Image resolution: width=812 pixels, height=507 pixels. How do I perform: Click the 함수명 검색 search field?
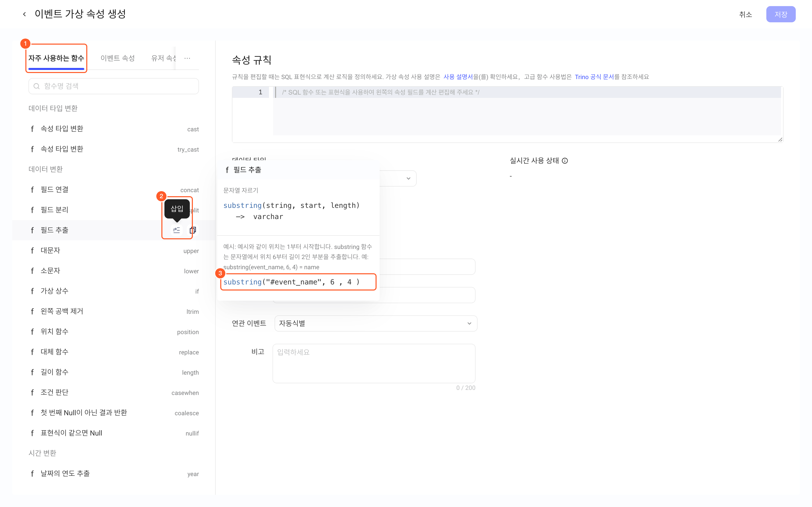tap(114, 86)
